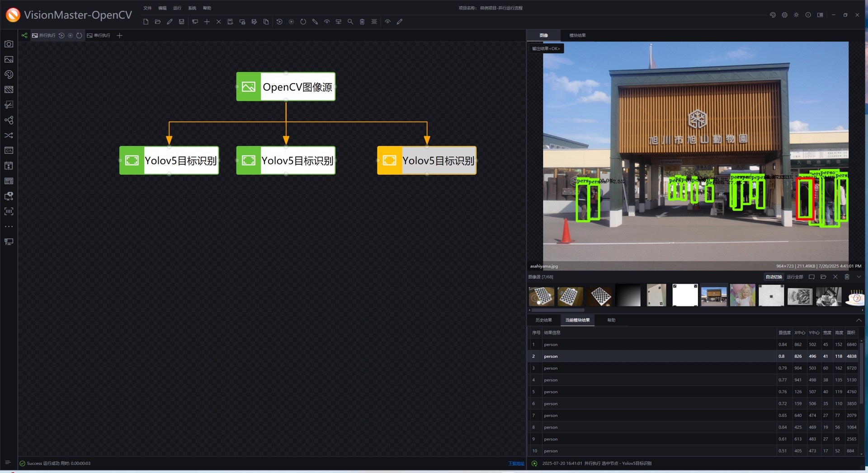Open the color palette tool in sidebar
The height and width of the screenshot is (473, 868).
(9, 75)
